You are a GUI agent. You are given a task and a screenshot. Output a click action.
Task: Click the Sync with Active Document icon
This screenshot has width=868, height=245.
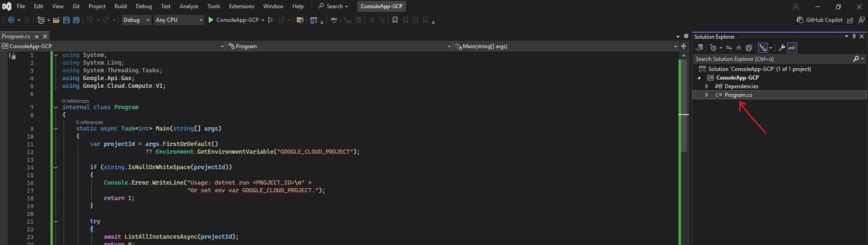coord(729,48)
